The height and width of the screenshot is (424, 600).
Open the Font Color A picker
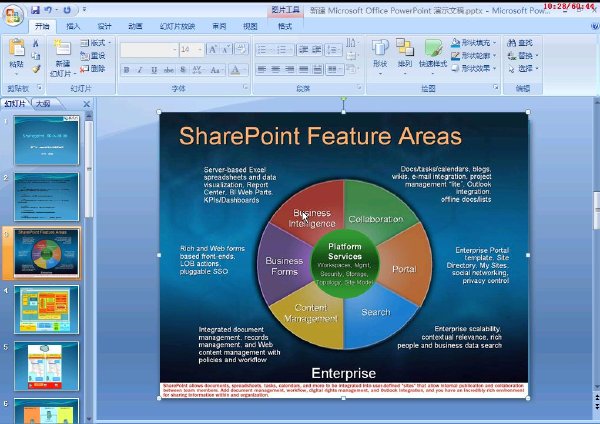pyautogui.click(x=238, y=70)
